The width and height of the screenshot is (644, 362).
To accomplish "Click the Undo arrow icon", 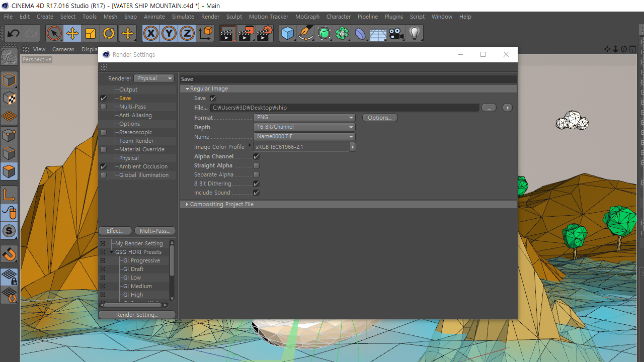I will pos(13,34).
